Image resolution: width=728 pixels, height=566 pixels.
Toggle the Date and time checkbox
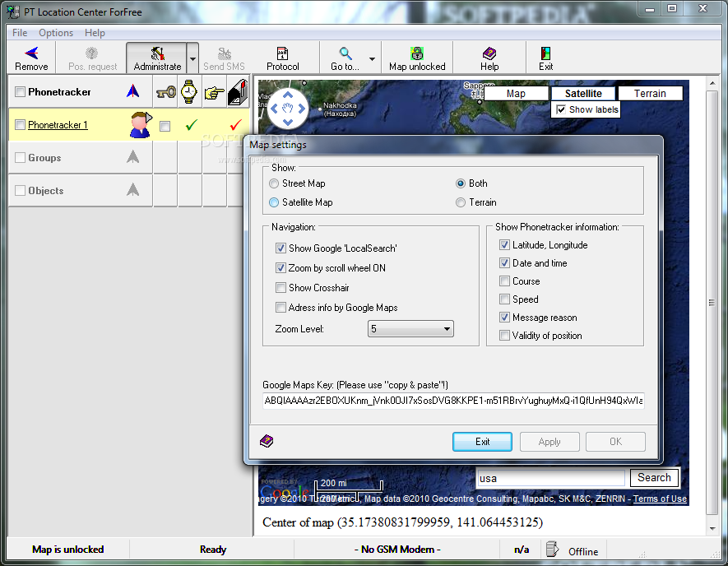coord(505,262)
